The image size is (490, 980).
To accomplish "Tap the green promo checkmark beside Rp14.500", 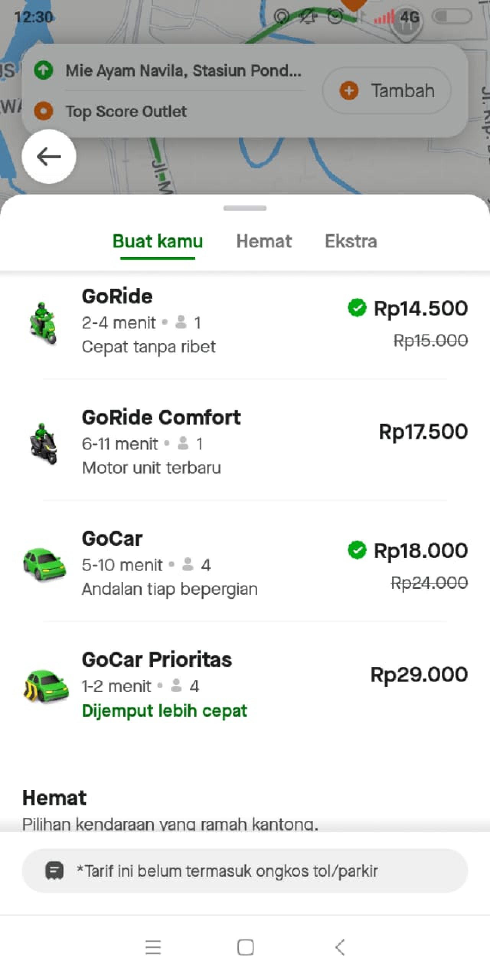I will click(357, 308).
